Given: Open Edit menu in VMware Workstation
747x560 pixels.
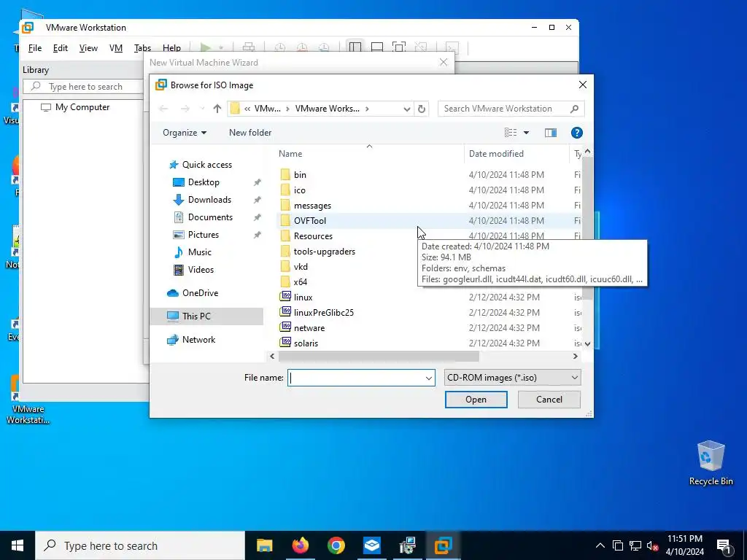Looking at the screenshot, I should coord(60,48).
